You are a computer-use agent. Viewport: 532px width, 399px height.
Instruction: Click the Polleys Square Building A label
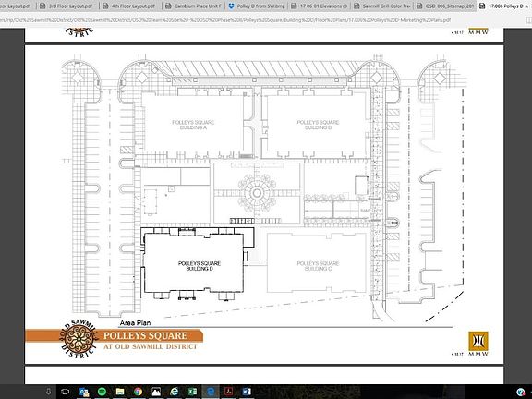[x=193, y=125]
